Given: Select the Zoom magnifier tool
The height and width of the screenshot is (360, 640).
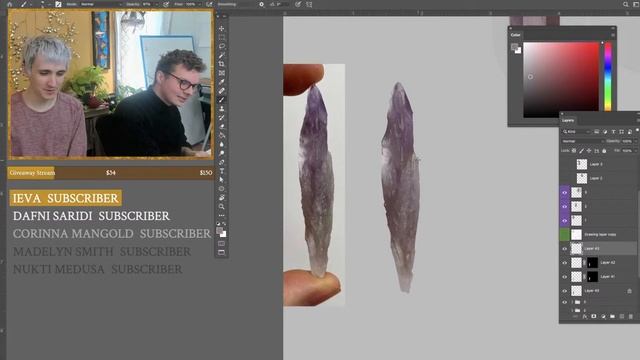Looking at the screenshot, I should [222, 207].
